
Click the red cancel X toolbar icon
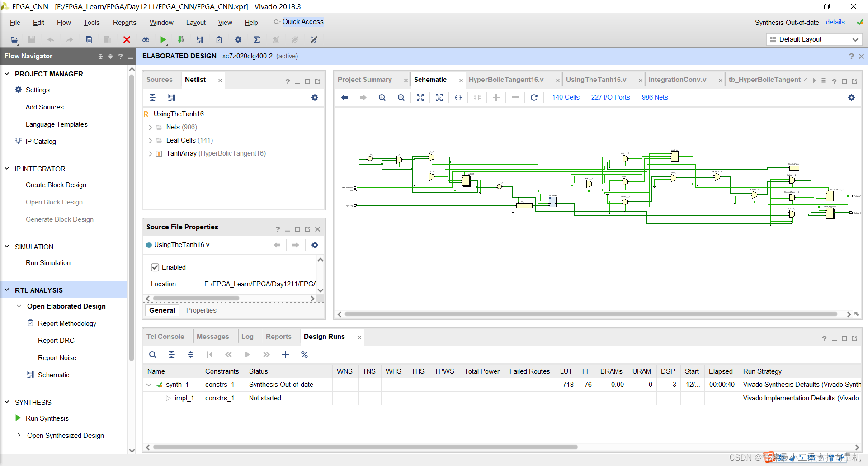tap(127, 40)
